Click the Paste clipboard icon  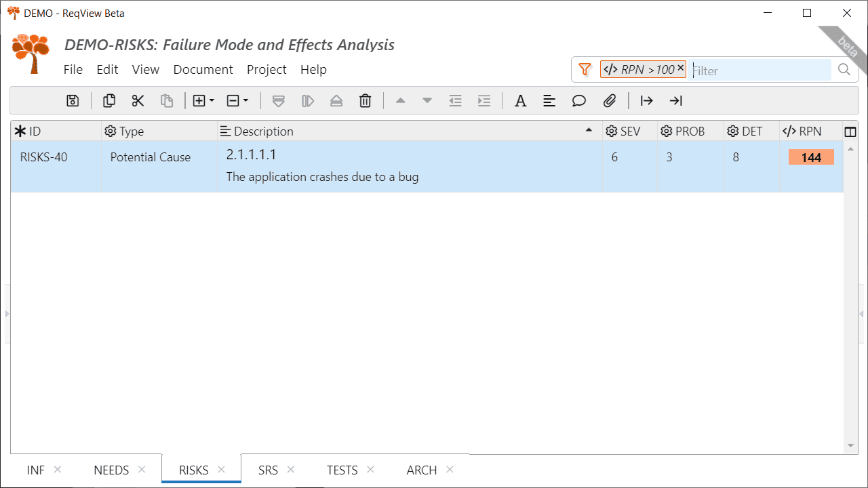tap(167, 101)
